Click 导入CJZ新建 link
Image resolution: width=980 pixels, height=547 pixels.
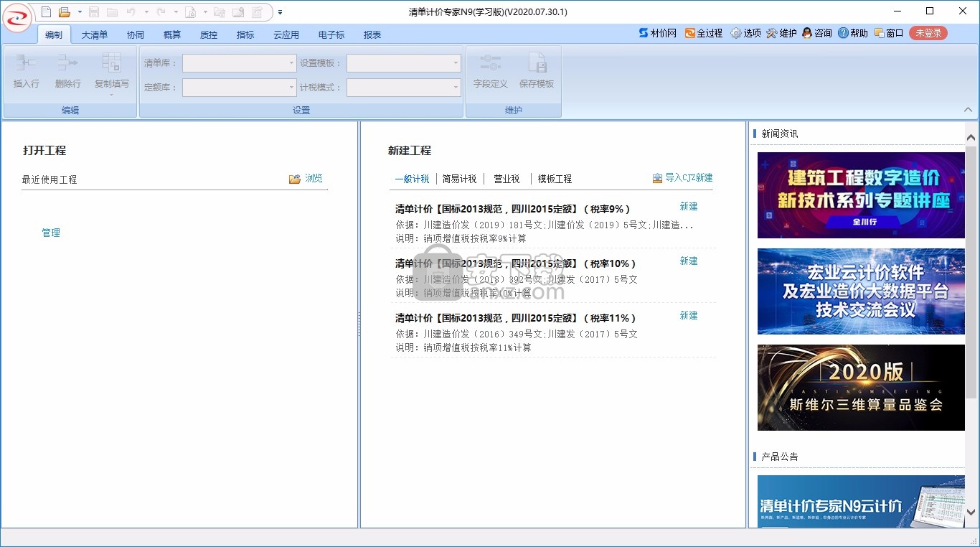pyautogui.click(x=682, y=177)
